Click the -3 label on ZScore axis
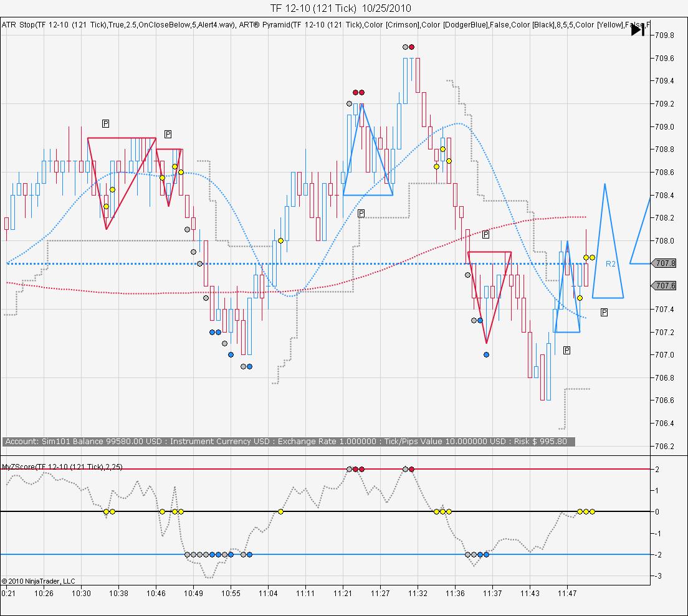 click(657, 576)
